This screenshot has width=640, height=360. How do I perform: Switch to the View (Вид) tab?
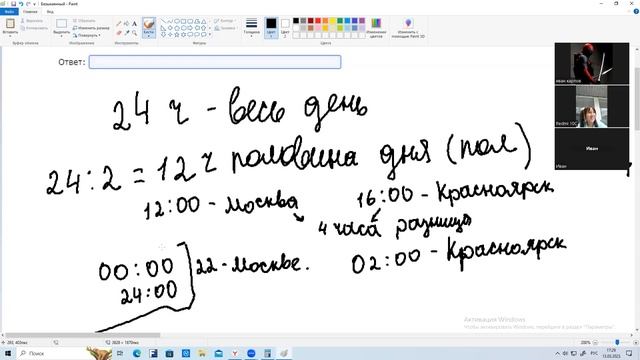pyautogui.click(x=50, y=11)
